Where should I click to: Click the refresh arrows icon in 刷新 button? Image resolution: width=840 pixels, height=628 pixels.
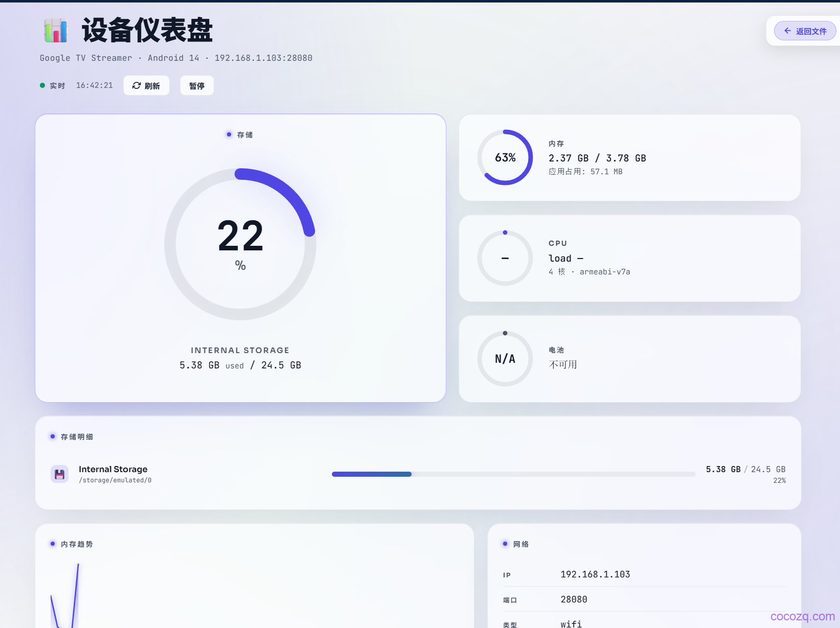click(x=137, y=86)
